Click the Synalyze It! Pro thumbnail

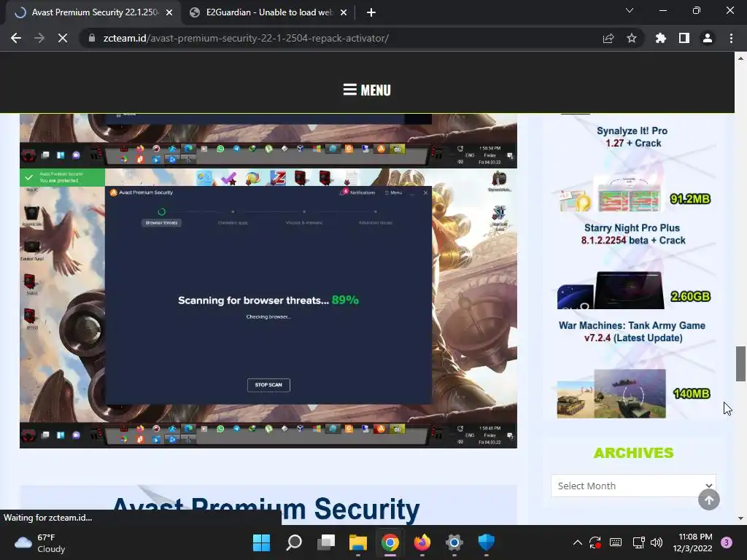(x=611, y=194)
